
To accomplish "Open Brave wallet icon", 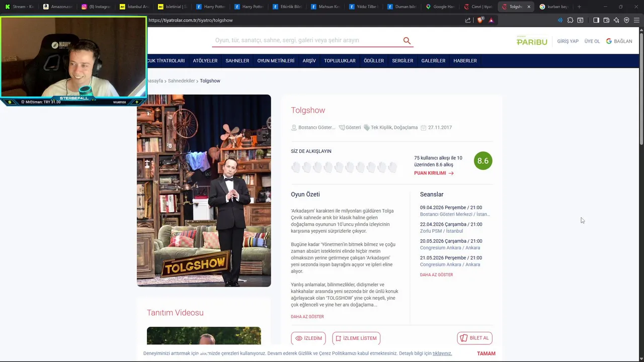I will click(606, 20).
